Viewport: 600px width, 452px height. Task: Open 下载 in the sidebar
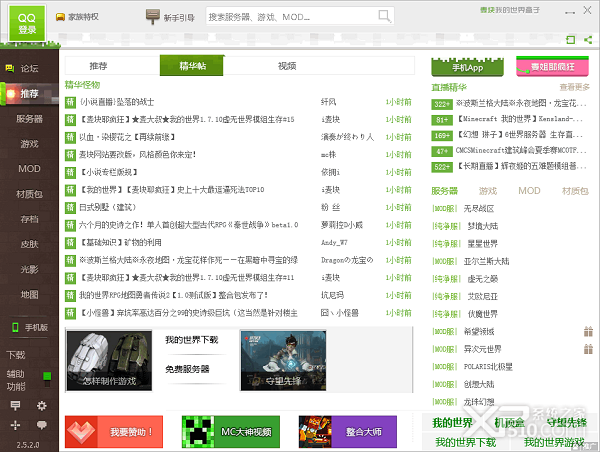pyautogui.click(x=16, y=355)
